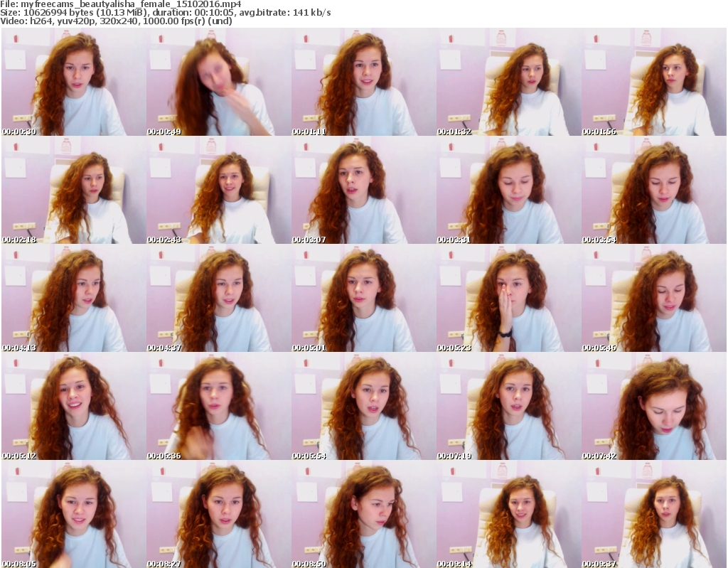This screenshot has height=568, width=728.
Task: Choose the 00:08:05 thumbnail
Action: 73,514
